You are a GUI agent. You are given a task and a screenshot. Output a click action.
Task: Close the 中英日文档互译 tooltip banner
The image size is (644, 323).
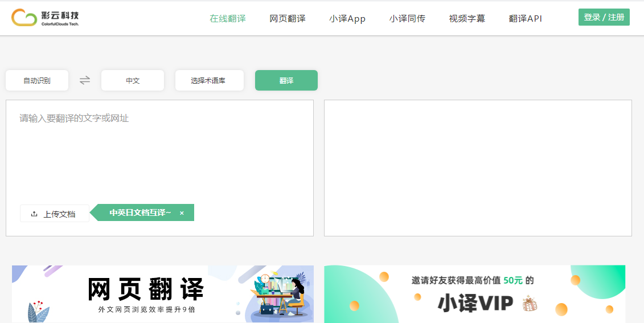click(x=182, y=213)
